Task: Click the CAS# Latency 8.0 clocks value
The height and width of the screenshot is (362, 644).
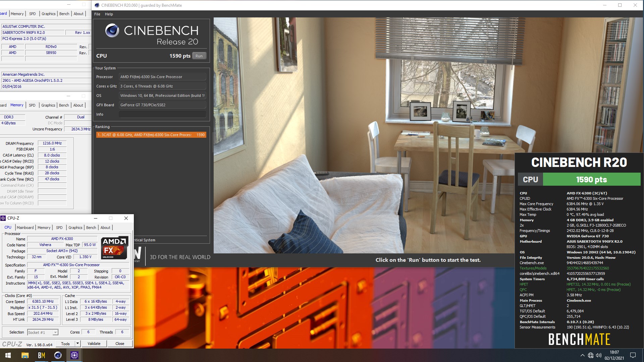Action: [x=52, y=155]
